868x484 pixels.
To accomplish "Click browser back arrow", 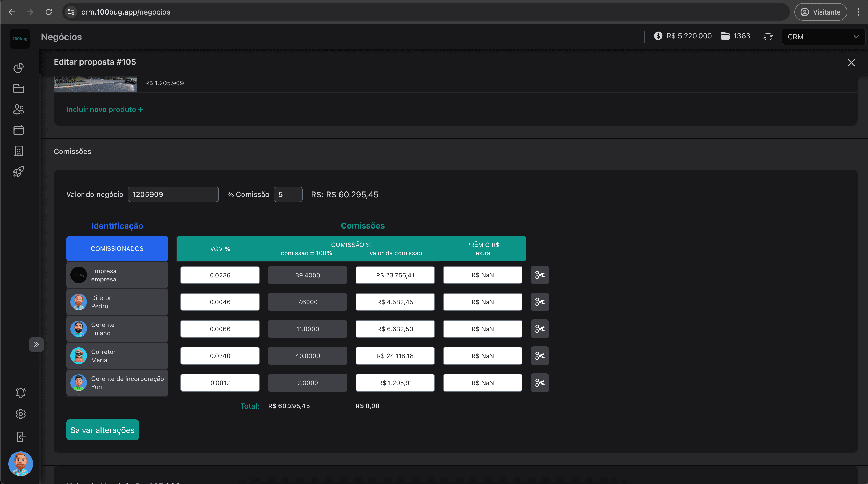I will [x=11, y=12].
